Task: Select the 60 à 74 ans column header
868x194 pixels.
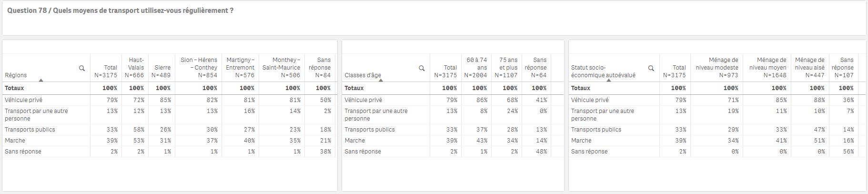Action: point(476,67)
